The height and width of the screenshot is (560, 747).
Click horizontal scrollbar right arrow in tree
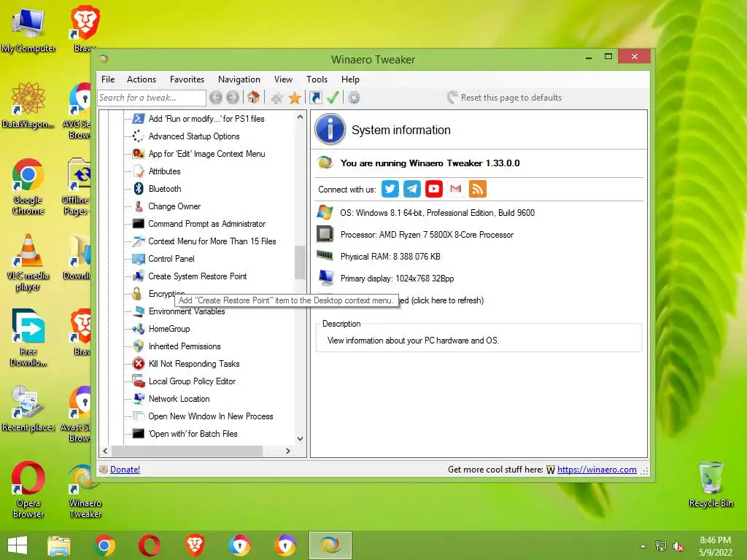(287, 451)
